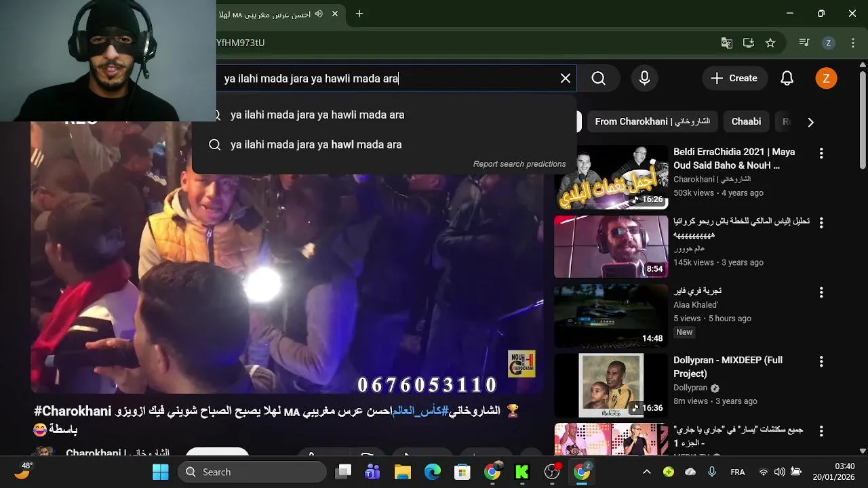Open Dollypran MIXDEEP thumbnail
This screenshot has width=868, height=488.
point(611,385)
